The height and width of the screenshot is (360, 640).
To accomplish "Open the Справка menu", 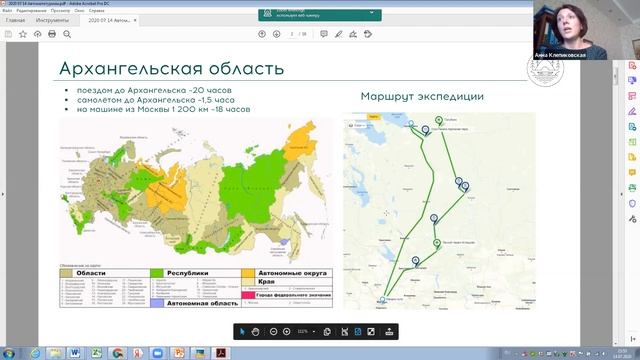I will 96,10.
